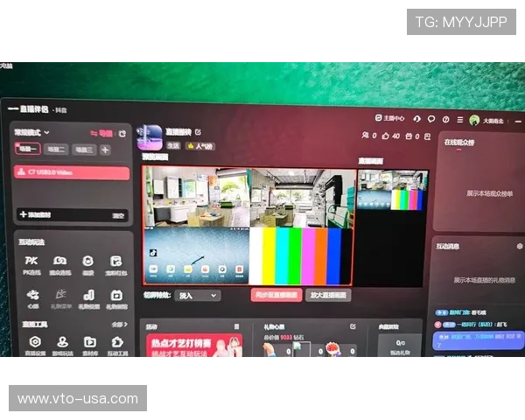Click the director preview canvas
Viewport: 525px width, 420px height.
point(248,226)
